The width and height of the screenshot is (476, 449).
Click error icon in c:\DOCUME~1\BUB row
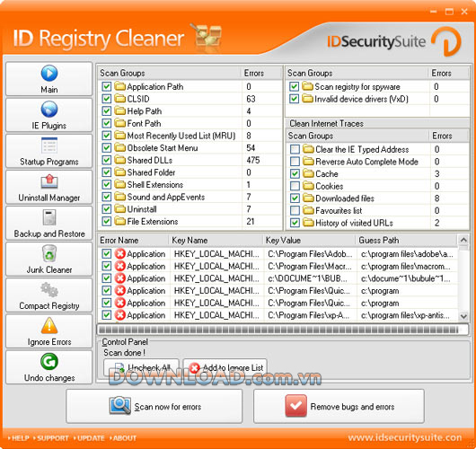pos(120,278)
